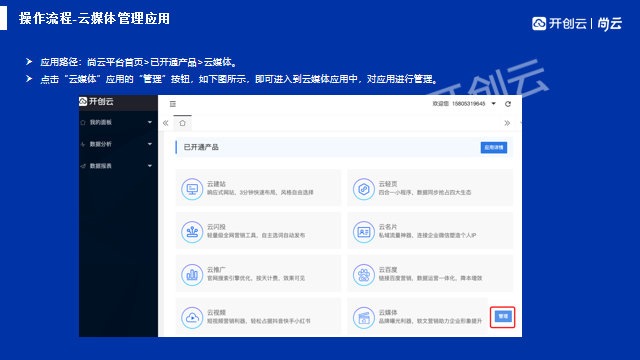Go to tabs left with double-chevron

pyautogui.click(x=165, y=123)
